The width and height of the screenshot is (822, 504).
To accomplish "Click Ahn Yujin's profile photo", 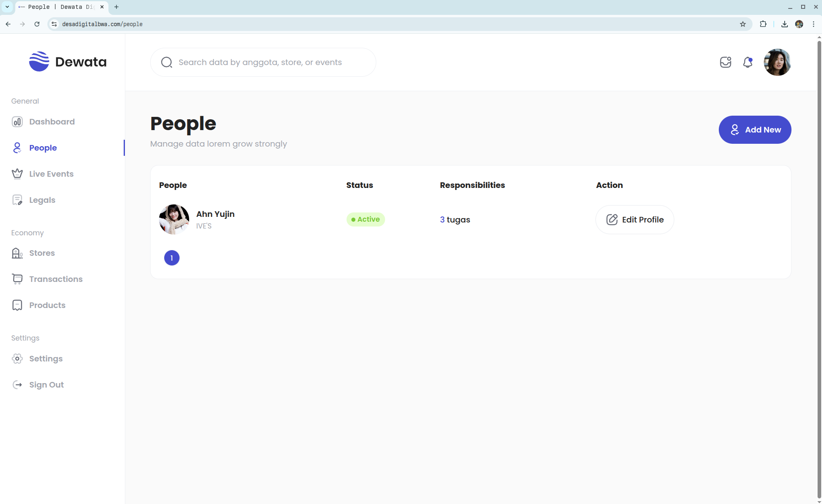I will point(174,219).
